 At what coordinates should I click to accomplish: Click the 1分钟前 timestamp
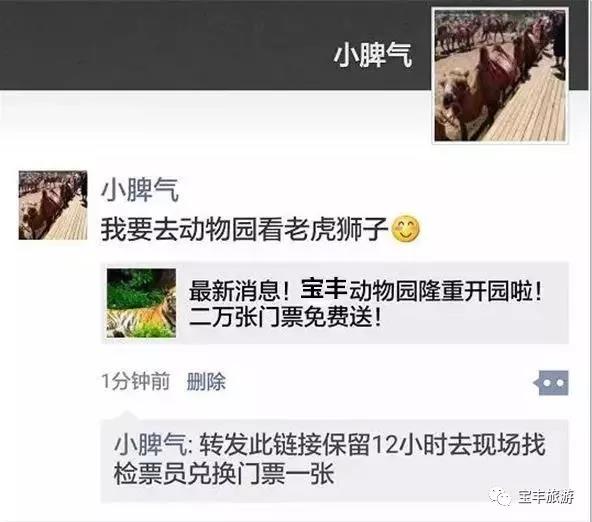pyautogui.click(x=136, y=382)
